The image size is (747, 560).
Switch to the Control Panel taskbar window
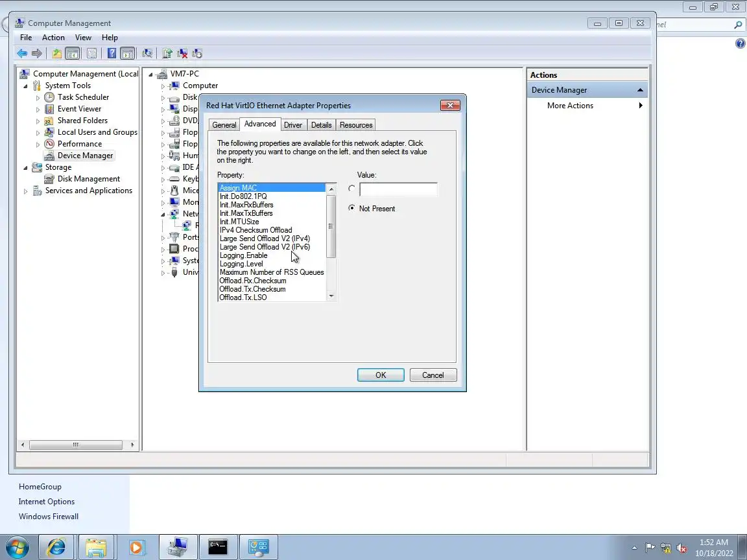[259, 546]
